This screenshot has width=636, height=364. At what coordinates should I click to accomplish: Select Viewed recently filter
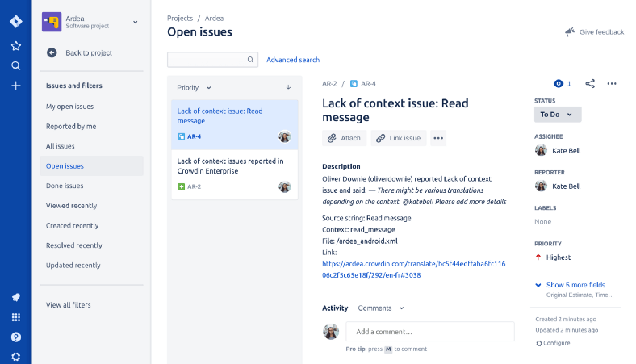[x=71, y=206]
